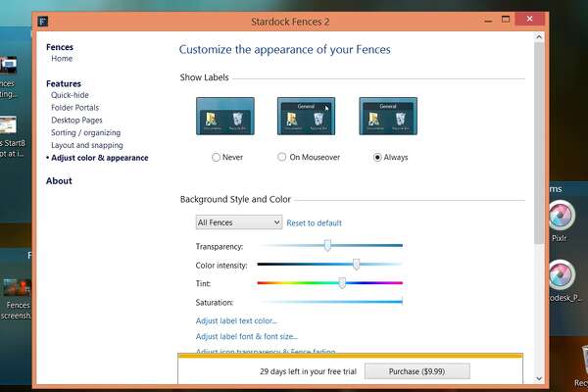
Task: Click the 29 days left trial text
Action: tap(309, 371)
